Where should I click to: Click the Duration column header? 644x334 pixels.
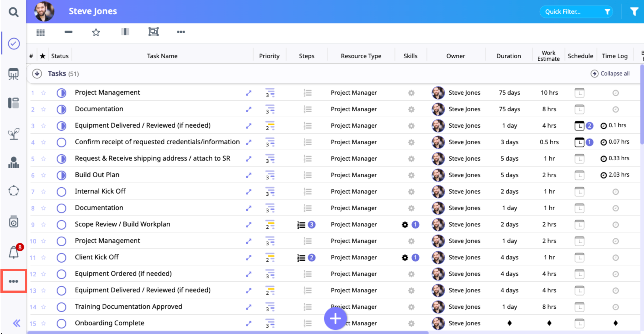coord(508,56)
